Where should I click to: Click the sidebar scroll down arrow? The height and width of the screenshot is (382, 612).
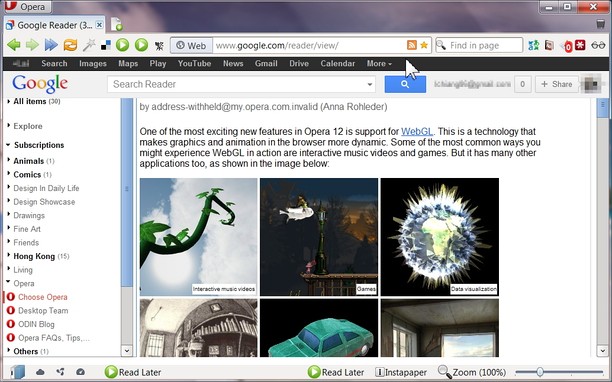[127, 350]
